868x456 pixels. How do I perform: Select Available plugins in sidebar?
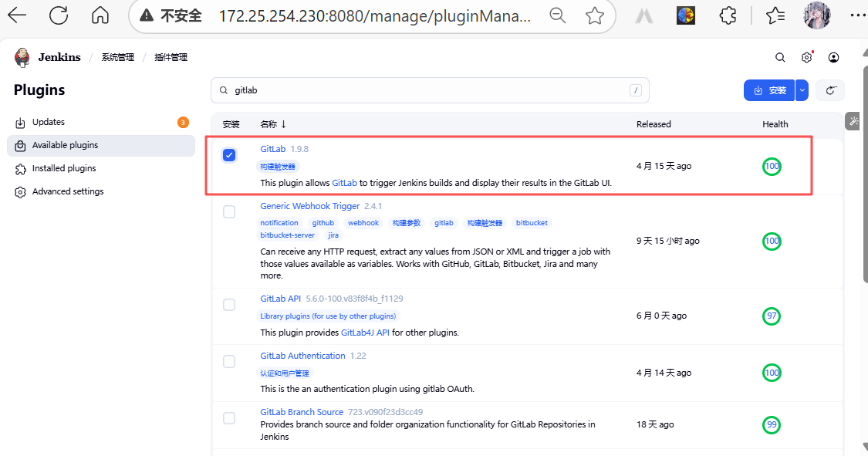coord(101,145)
